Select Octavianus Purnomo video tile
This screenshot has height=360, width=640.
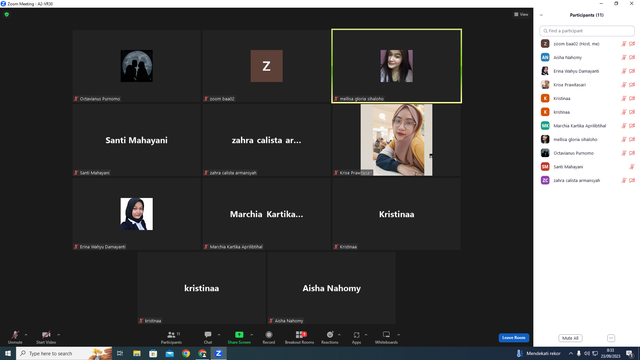[x=137, y=66]
